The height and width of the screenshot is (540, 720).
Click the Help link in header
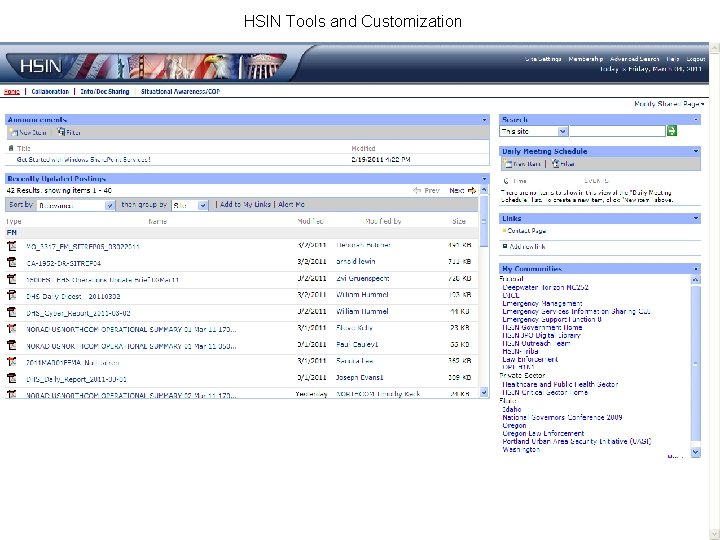673,59
